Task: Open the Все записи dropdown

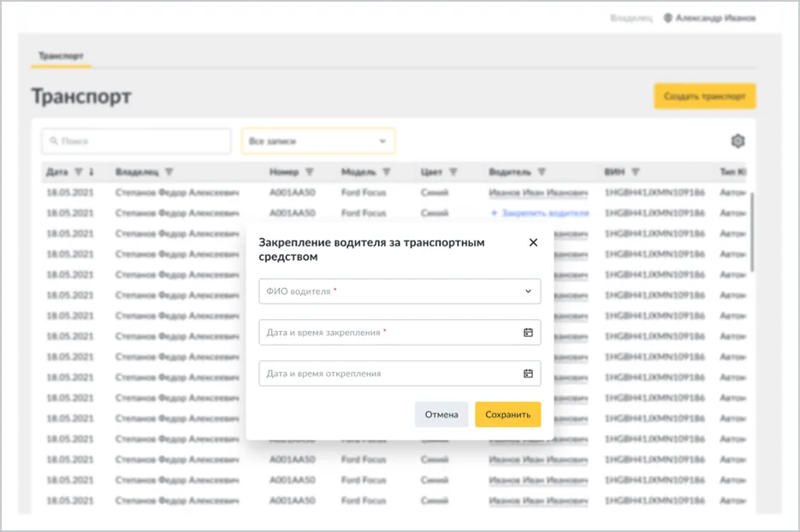Action: (317, 141)
